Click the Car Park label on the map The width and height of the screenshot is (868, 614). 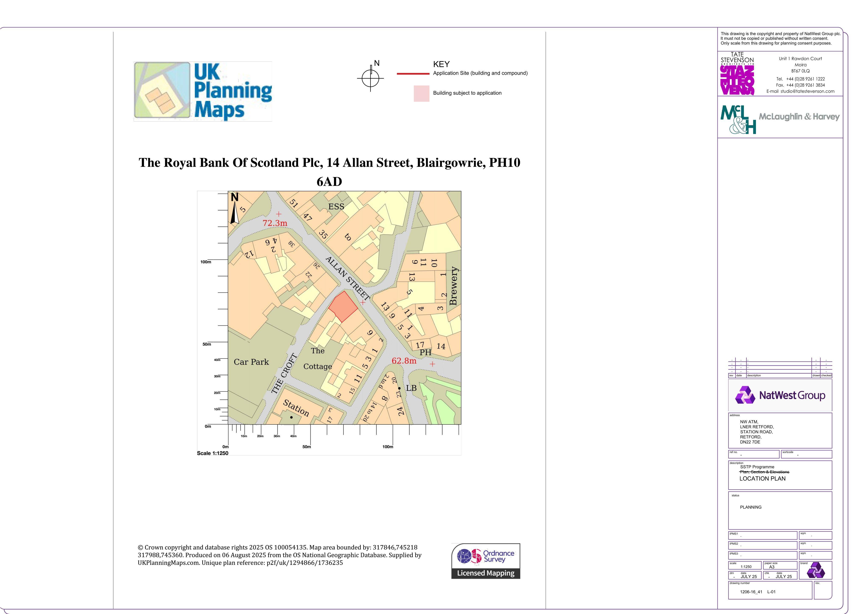click(x=251, y=362)
